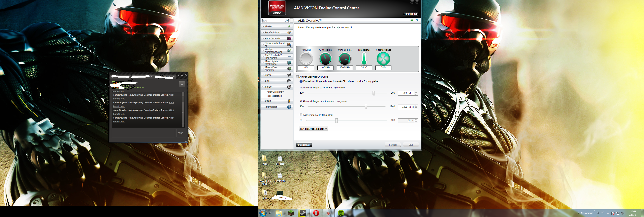Image resolution: width=644 pixels, height=217 pixels.
Task: Click the Minneklokke gauge dial
Action: 345,59
